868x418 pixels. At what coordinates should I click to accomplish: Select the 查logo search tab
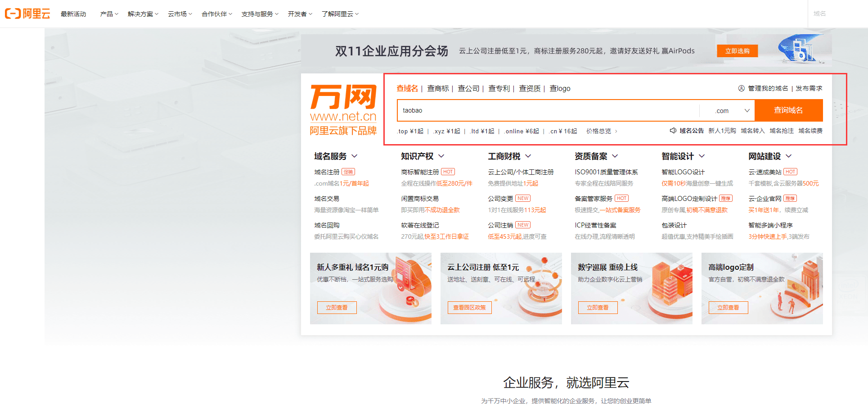click(x=560, y=89)
